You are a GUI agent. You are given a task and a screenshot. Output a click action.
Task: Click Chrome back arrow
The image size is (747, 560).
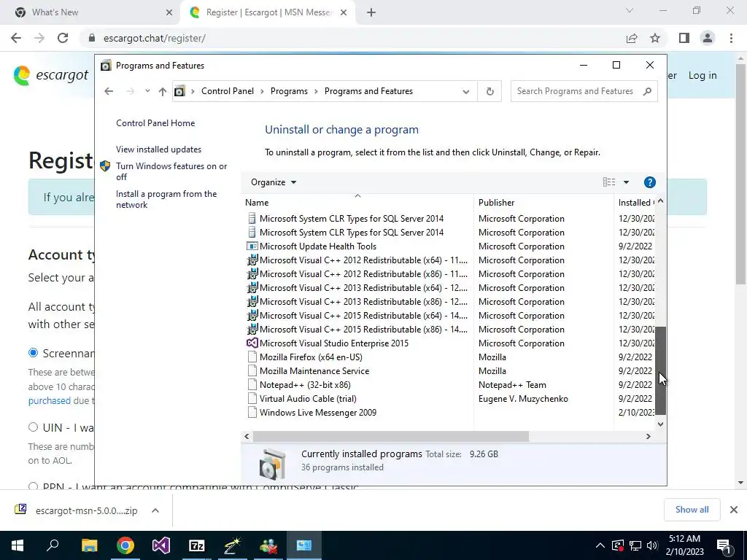(x=16, y=38)
